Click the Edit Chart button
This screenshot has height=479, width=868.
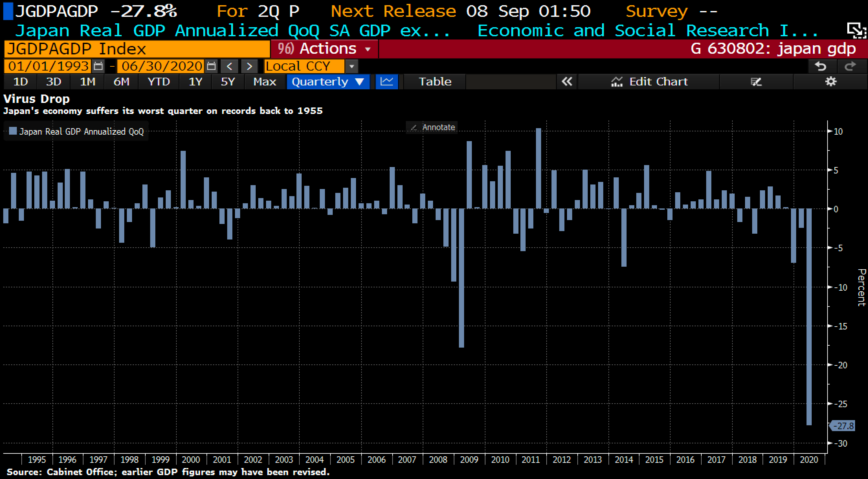(649, 82)
